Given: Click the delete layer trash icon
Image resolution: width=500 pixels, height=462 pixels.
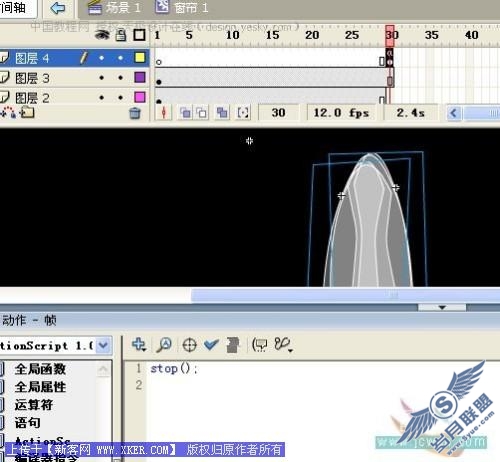Looking at the screenshot, I should pyautogui.click(x=135, y=113).
